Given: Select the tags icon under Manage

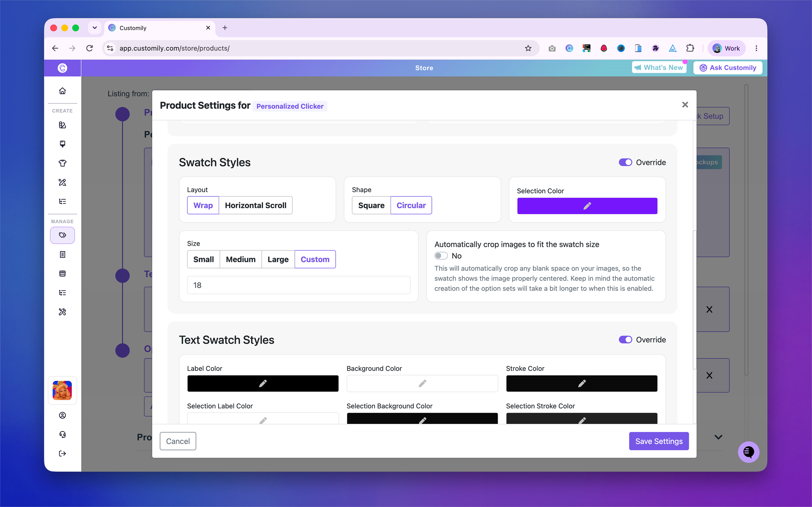Looking at the screenshot, I should click(x=62, y=235).
